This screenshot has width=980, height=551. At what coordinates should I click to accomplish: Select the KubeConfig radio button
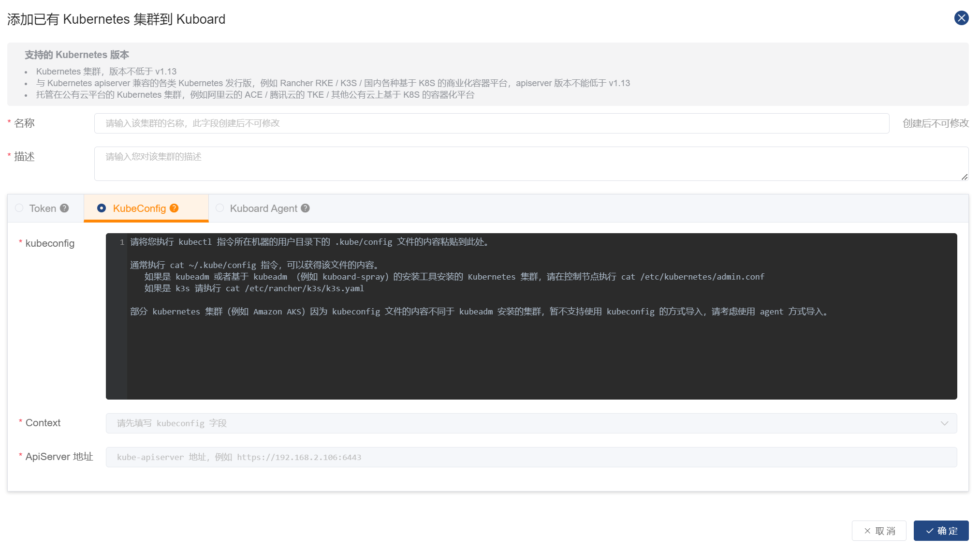(102, 208)
